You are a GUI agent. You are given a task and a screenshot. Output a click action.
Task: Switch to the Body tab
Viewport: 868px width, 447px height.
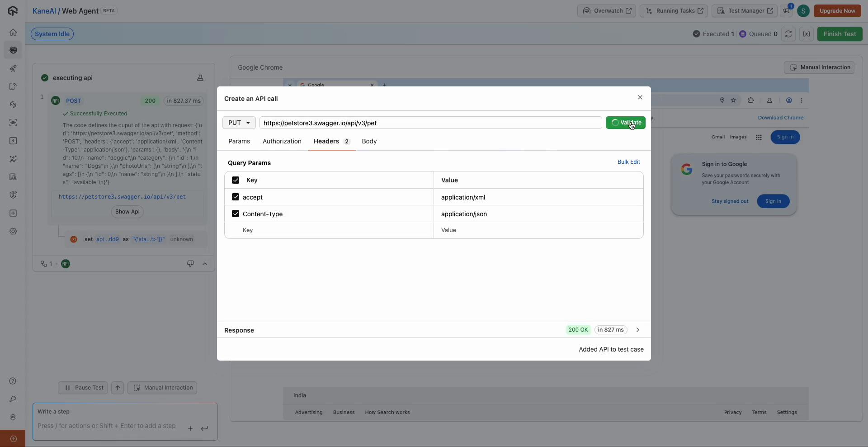tap(369, 141)
